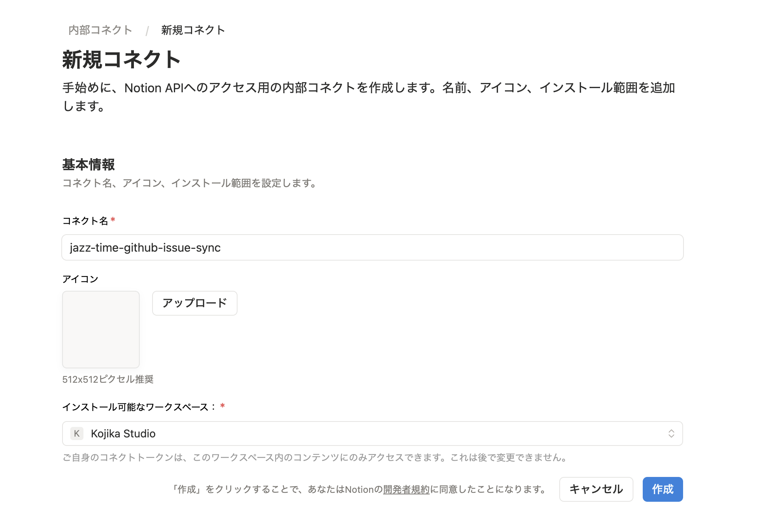Click the 基本情報 section heading
Screen dimensions: 784x532
click(x=88, y=164)
